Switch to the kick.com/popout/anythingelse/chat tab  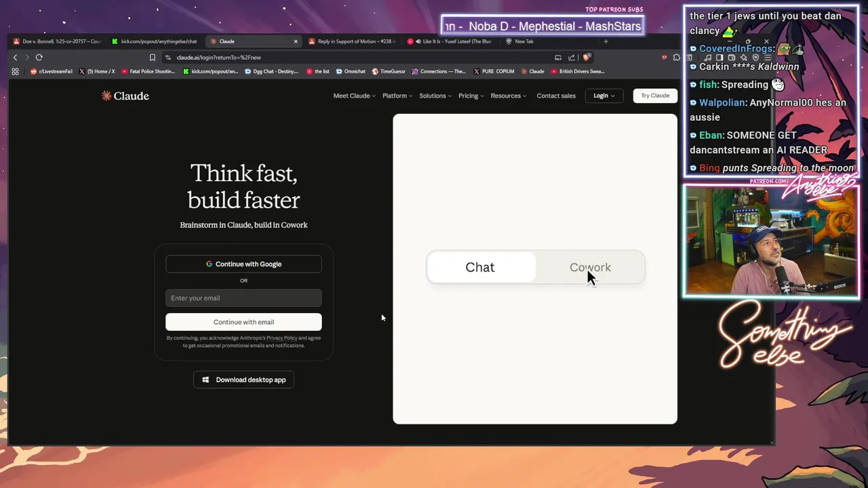[x=155, y=41]
